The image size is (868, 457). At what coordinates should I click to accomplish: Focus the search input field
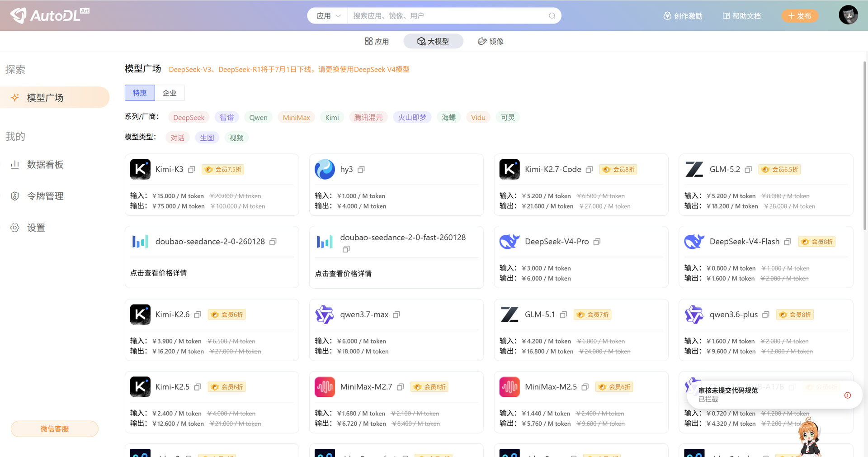448,16
